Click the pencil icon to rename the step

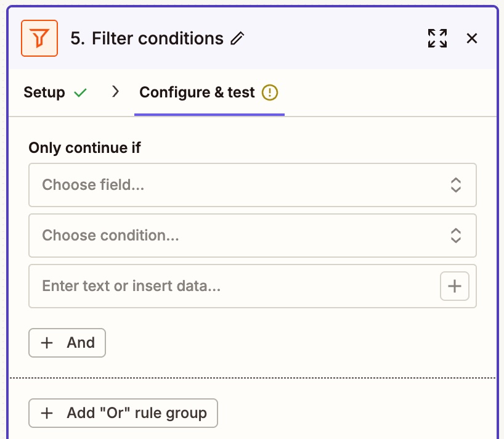[237, 38]
